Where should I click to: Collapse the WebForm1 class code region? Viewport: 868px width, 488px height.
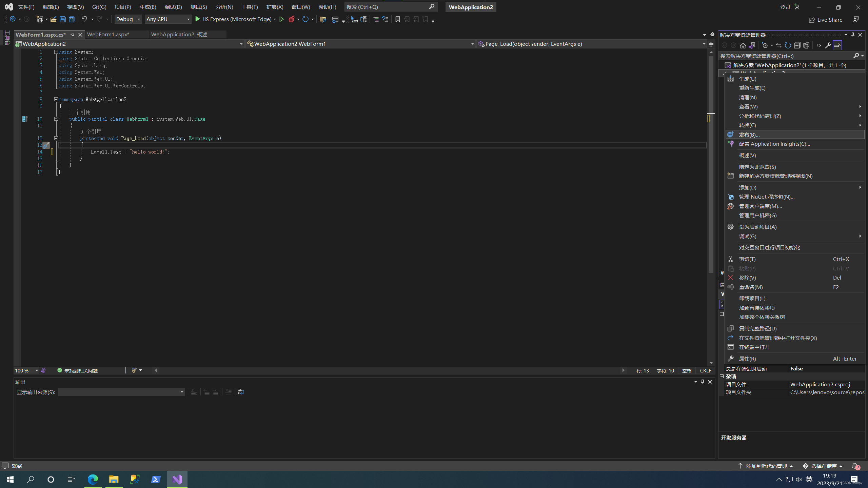coord(56,119)
